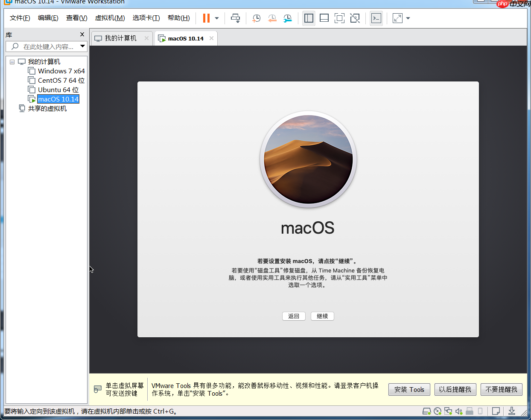
Task: Click the network adapter status icon
Action: pos(448,411)
